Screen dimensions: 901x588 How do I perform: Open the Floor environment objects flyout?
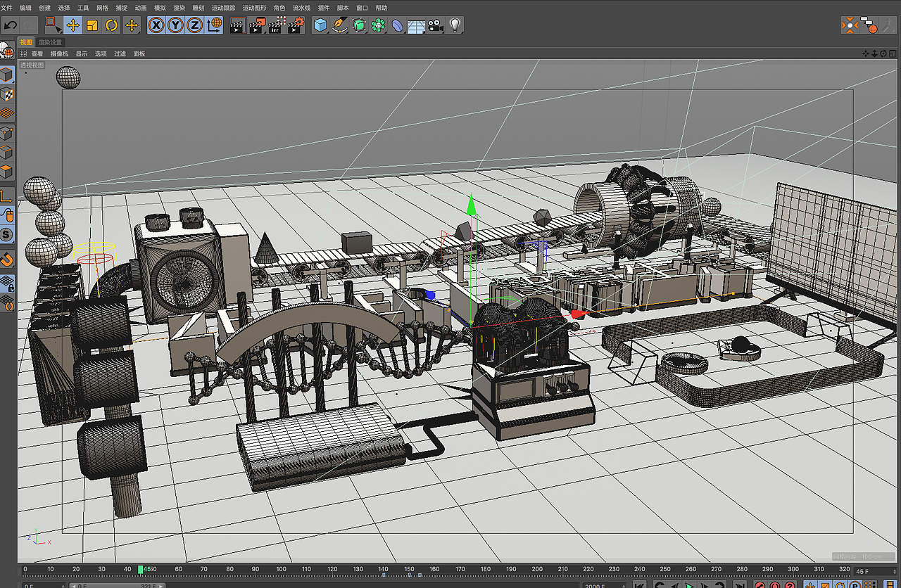coord(417,25)
